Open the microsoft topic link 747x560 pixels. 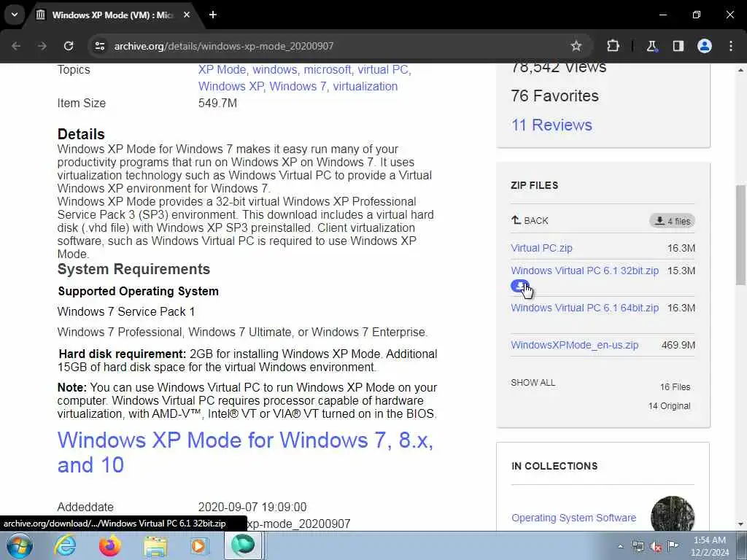click(x=328, y=69)
